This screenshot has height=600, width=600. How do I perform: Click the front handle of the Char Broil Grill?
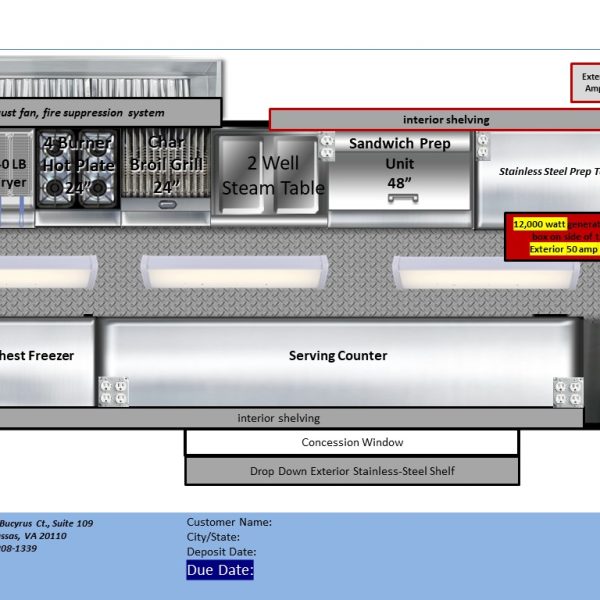click(167, 205)
